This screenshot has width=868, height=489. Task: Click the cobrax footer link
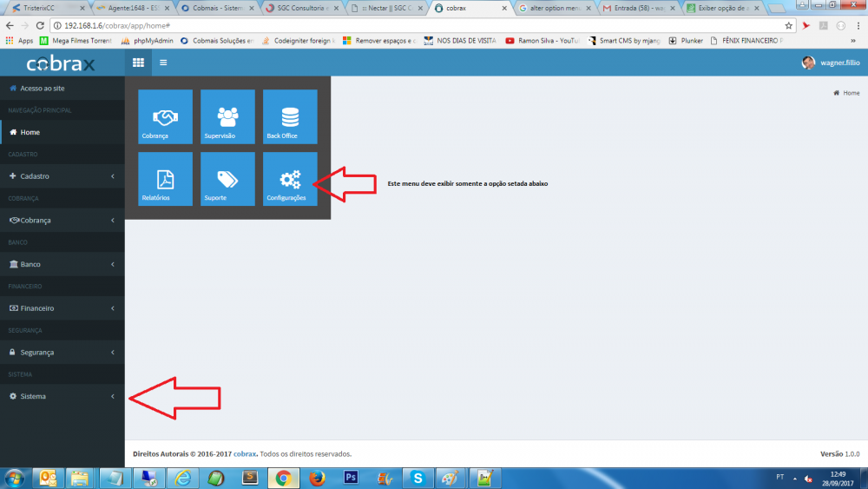pos(245,454)
